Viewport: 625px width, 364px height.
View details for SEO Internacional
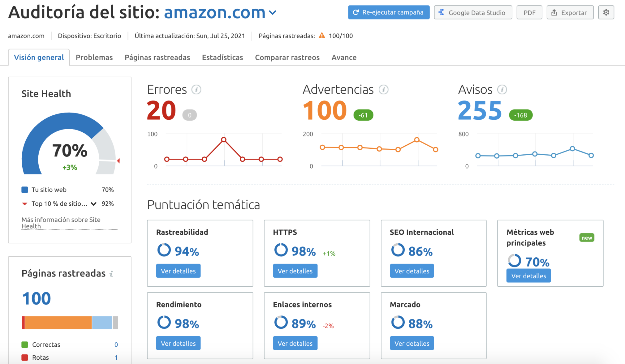412,271
